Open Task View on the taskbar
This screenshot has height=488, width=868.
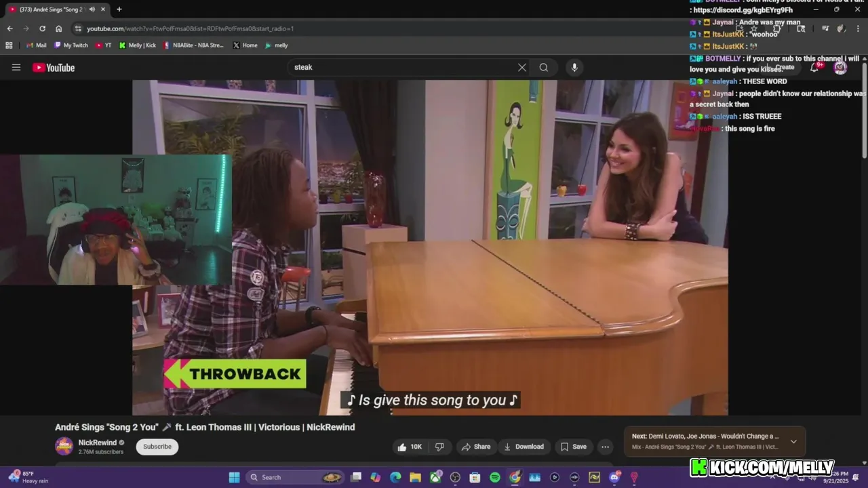356,477
